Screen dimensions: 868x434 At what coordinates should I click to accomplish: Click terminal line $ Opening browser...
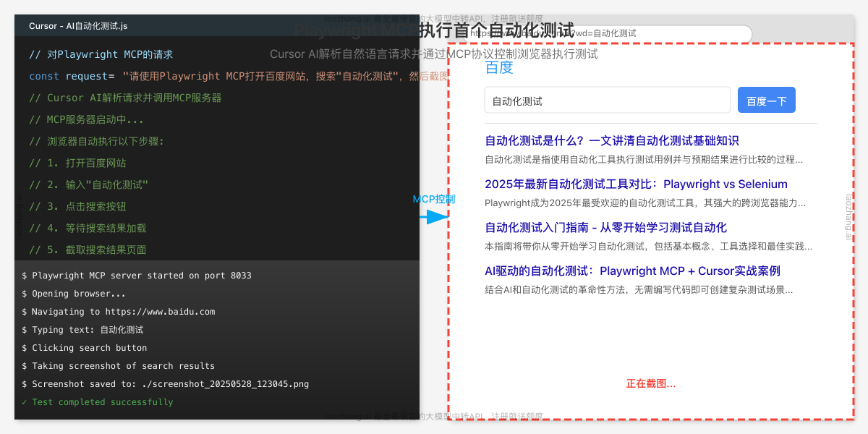(74, 294)
